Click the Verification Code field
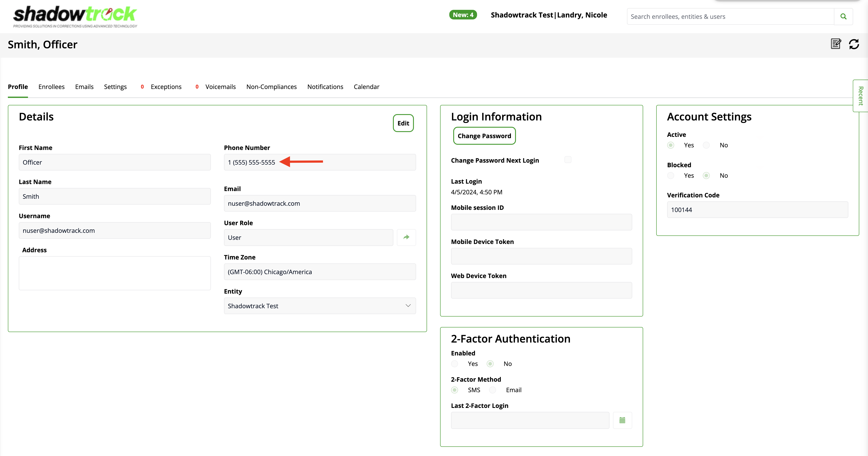Viewport: 868px width, 456px height. pyautogui.click(x=757, y=210)
